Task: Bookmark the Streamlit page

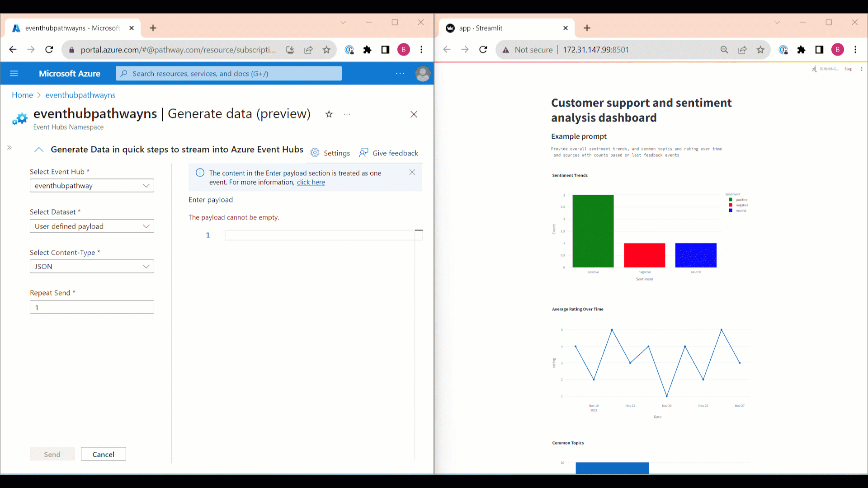Action: point(760,50)
